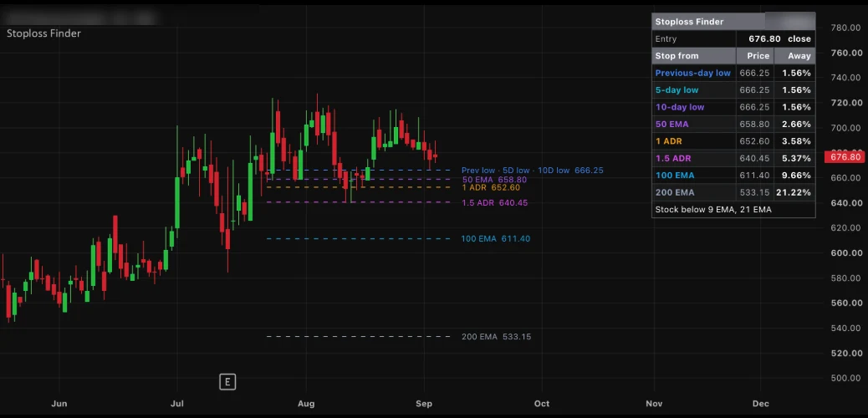
Task: Click the Jul label on time axis
Action: (177, 404)
